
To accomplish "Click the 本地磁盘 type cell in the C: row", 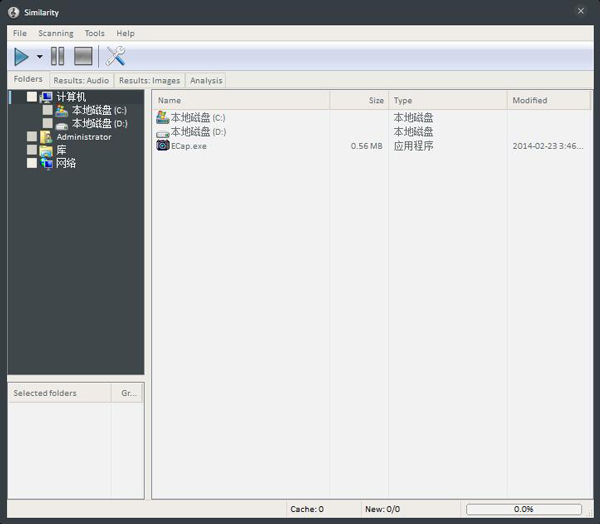I will pos(413,117).
